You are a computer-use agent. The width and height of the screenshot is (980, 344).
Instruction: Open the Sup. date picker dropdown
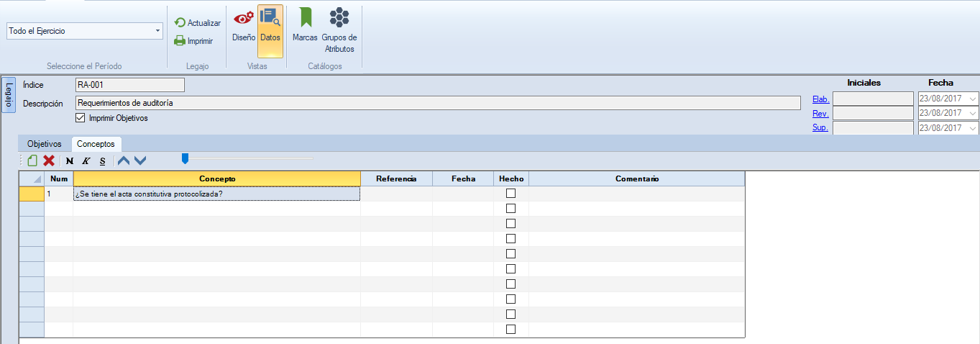pos(973,128)
